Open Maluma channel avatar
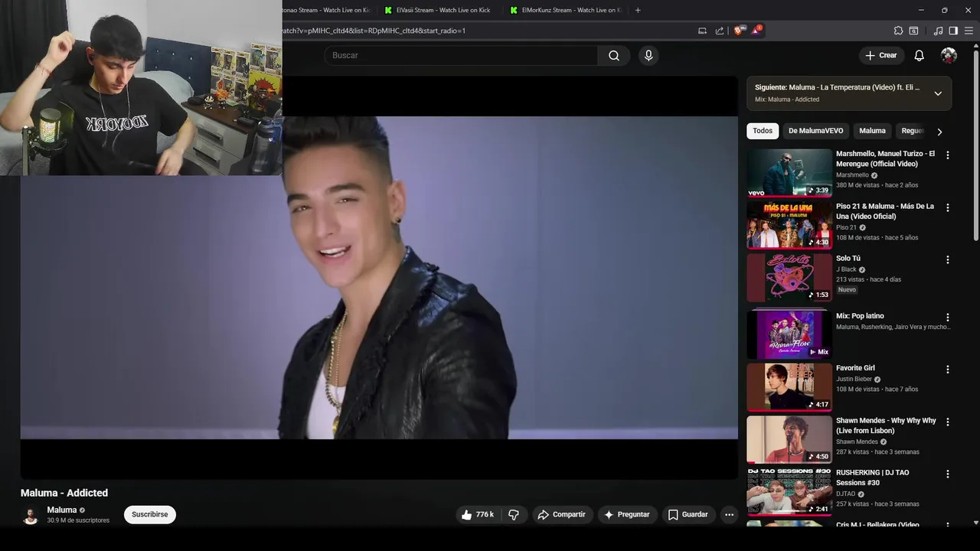 31,516
